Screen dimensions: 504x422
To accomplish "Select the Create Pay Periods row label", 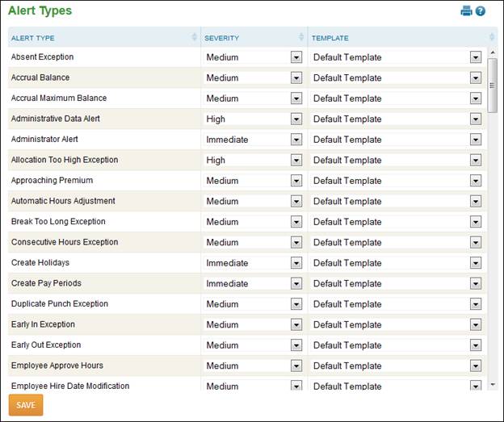I will (46, 283).
